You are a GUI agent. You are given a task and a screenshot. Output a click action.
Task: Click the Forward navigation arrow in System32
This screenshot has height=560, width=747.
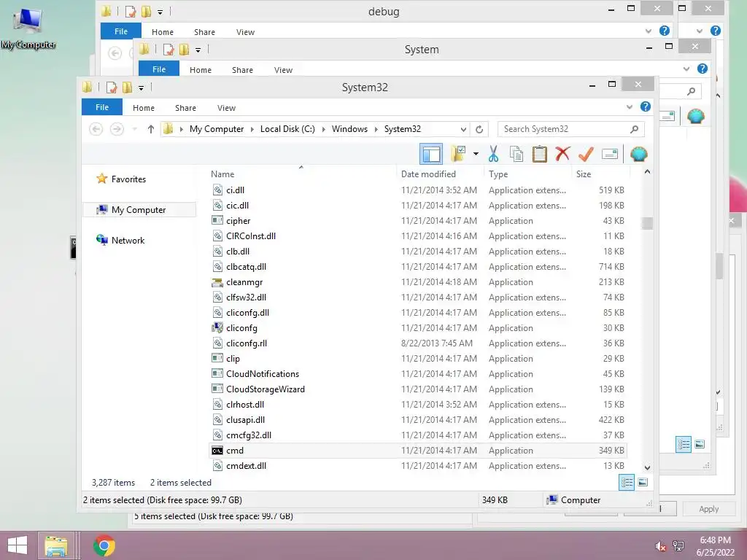(x=117, y=128)
